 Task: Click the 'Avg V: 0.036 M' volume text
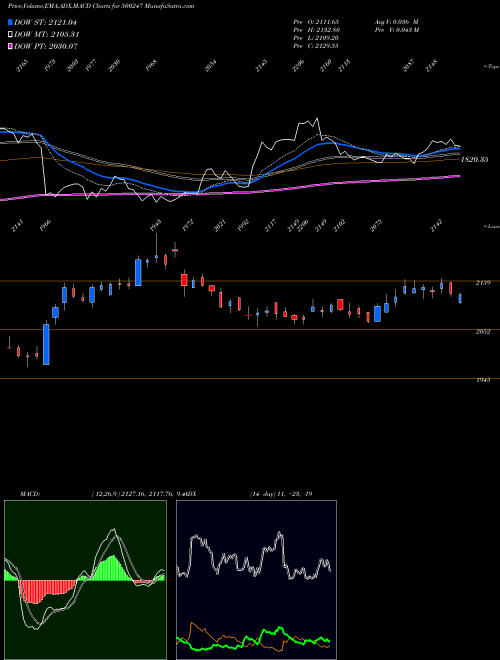[x=396, y=21]
